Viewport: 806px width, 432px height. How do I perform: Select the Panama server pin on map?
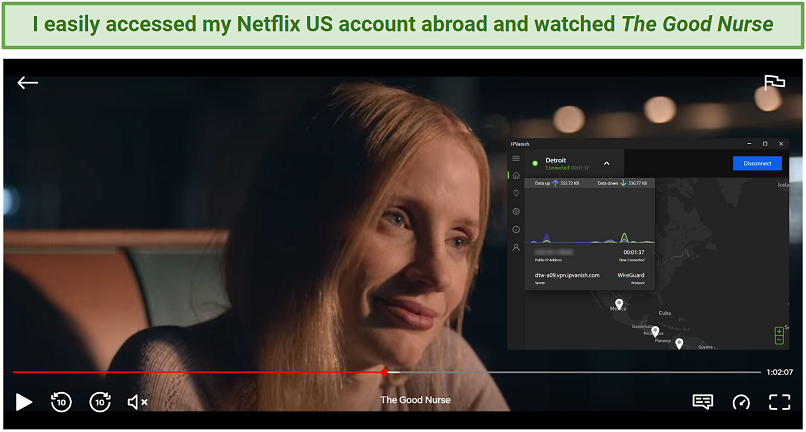point(679,343)
